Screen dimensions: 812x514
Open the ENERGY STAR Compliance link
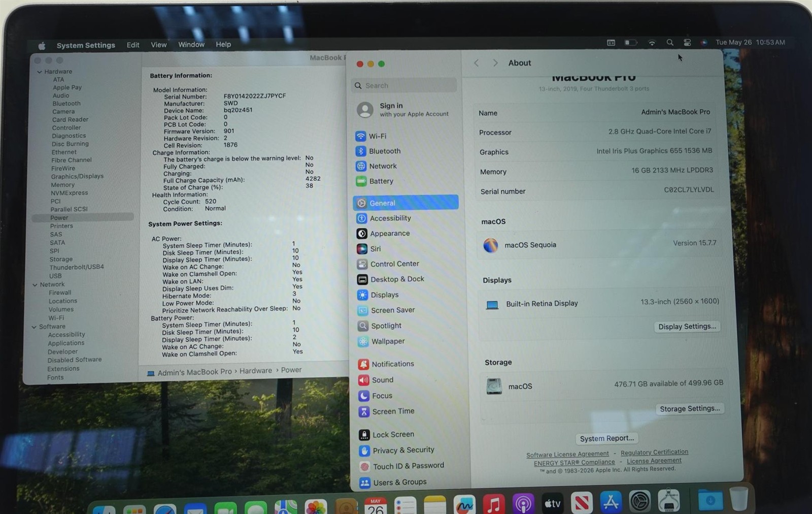(574, 463)
